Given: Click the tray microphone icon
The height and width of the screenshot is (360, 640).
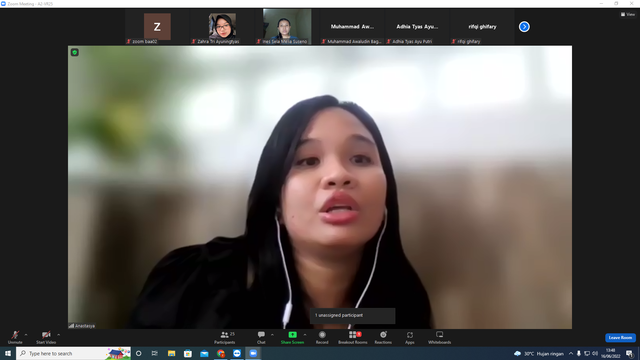Looking at the screenshot, I should [578, 353].
